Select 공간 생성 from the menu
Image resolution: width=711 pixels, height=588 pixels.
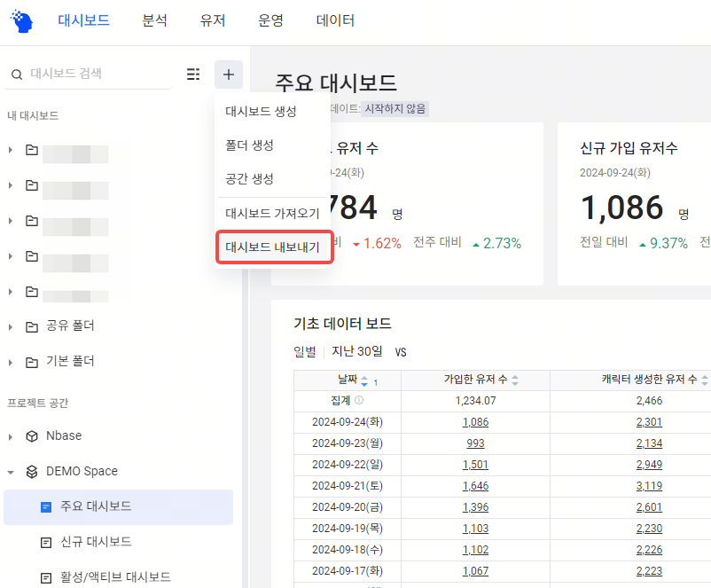click(x=272, y=179)
